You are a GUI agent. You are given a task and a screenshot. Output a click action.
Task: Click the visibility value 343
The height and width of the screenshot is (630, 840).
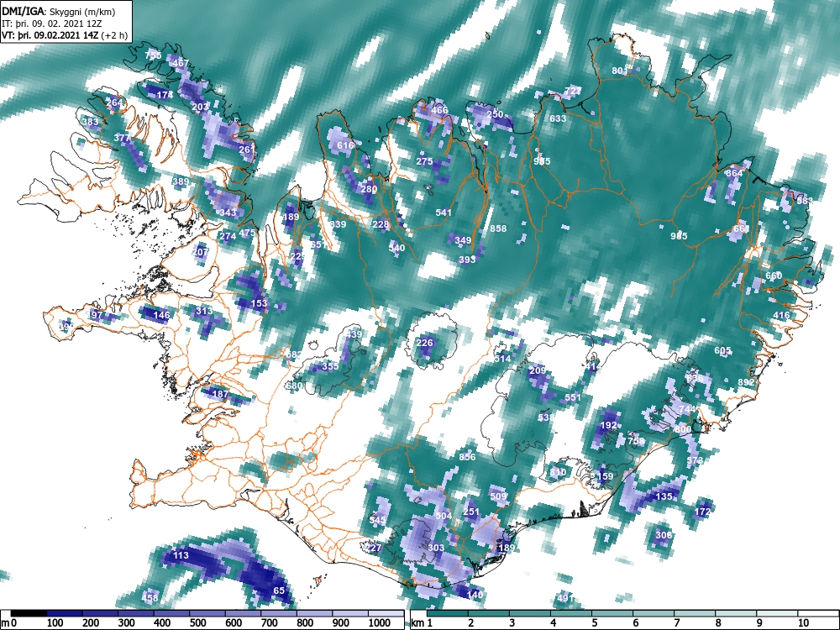[x=228, y=213]
